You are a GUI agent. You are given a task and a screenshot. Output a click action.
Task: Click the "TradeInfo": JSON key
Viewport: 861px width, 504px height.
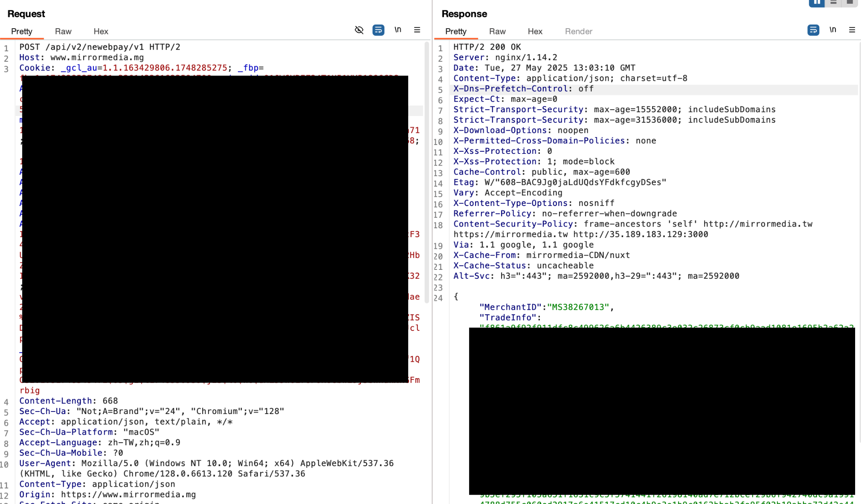[510, 318]
